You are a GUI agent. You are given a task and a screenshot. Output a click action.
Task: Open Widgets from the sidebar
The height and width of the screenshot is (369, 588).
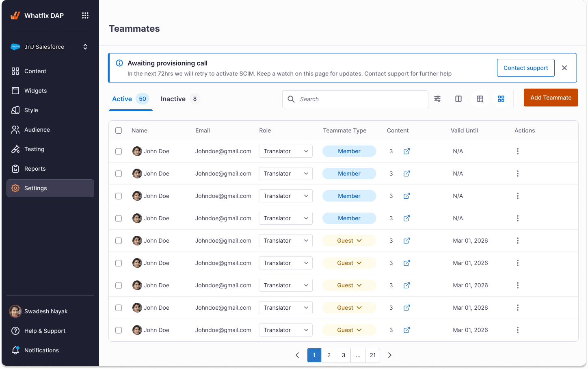coord(50,91)
